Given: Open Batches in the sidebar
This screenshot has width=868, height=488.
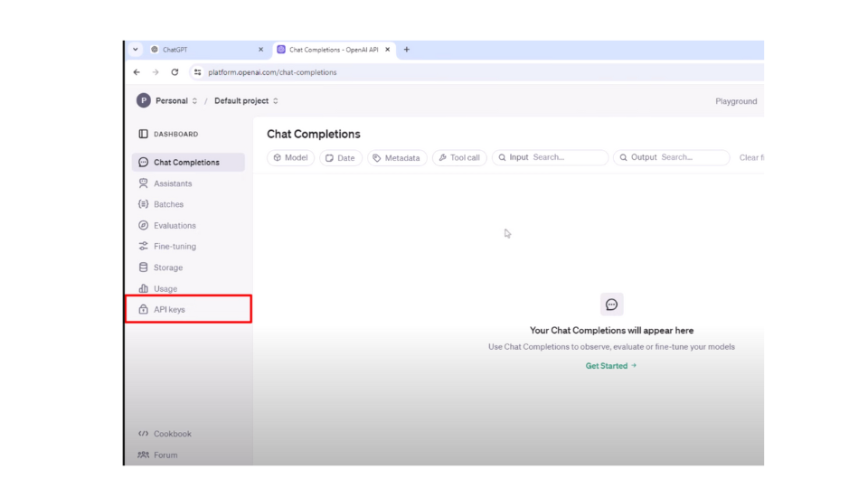Looking at the screenshot, I should click(188, 204).
